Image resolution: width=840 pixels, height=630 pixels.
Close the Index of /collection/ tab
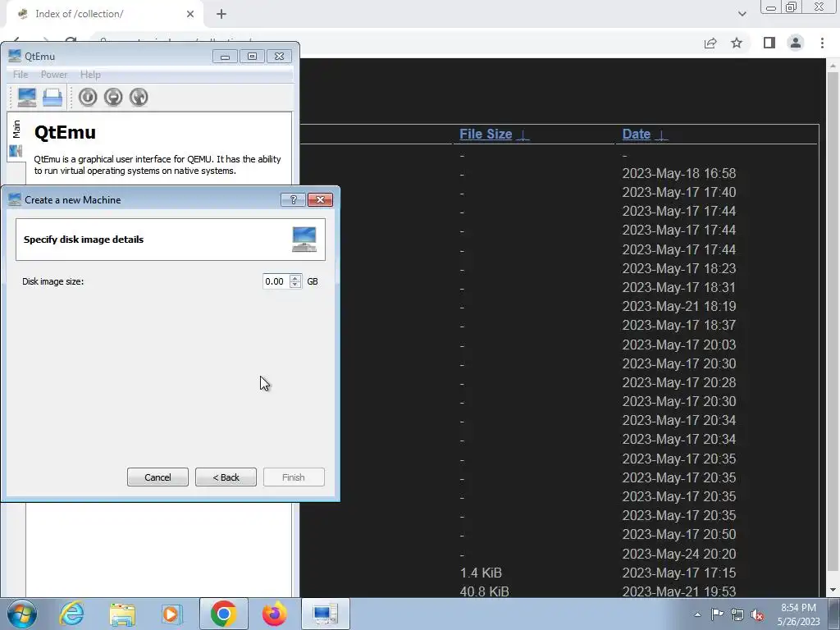pos(190,14)
